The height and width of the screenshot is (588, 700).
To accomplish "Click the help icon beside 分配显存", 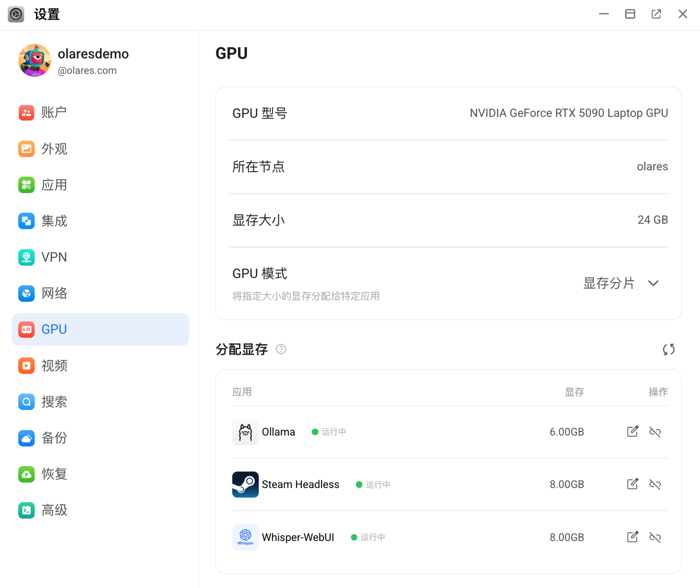I will coord(281,349).
